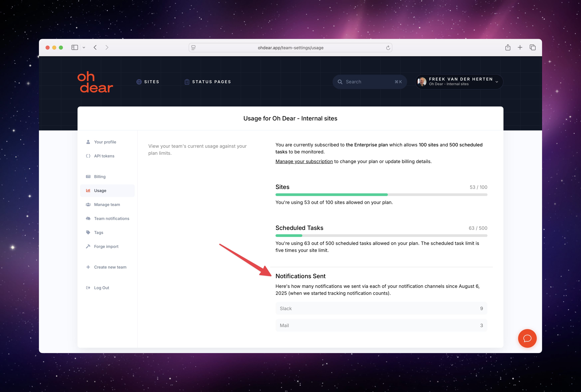This screenshot has width=581, height=392.
Task: Reload the page using the refresh icon
Action: (x=388, y=47)
